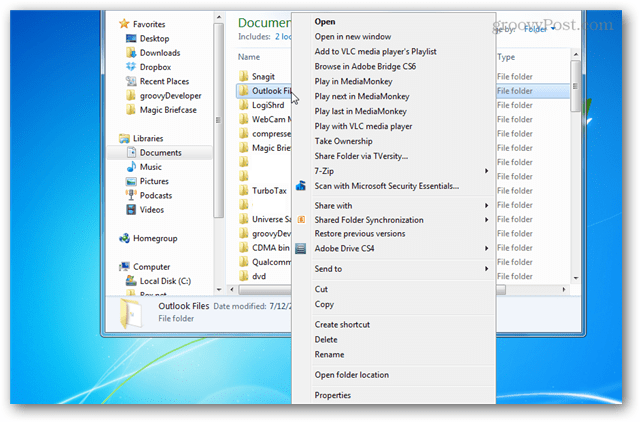The width and height of the screenshot is (640, 422).
Task: Open the Arrange by Folder dropdown
Action: (x=540, y=29)
